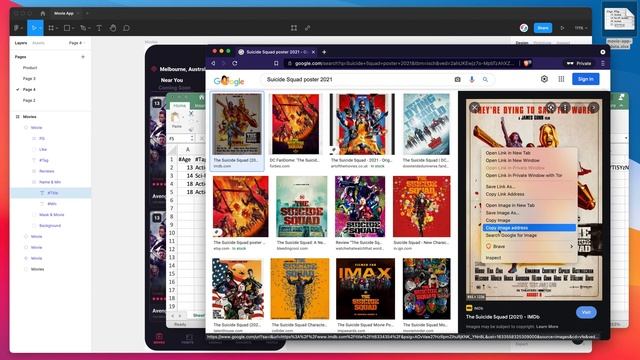Select the Frame tool in Figma

(x=51, y=28)
